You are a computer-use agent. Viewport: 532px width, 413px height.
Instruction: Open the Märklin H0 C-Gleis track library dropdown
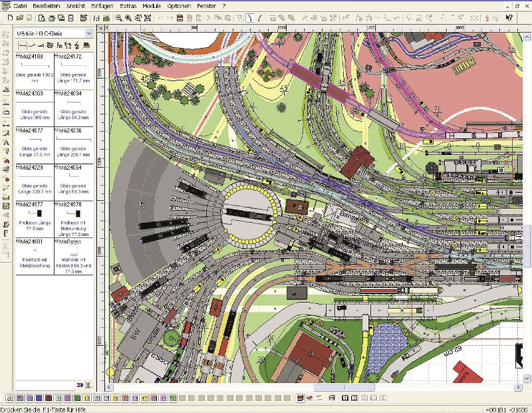[x=88, y=33]
